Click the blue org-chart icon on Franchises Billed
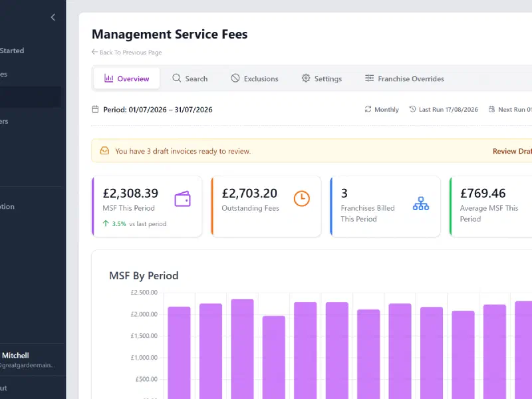This screenshot has width=532, height=399. click(421, 203)
